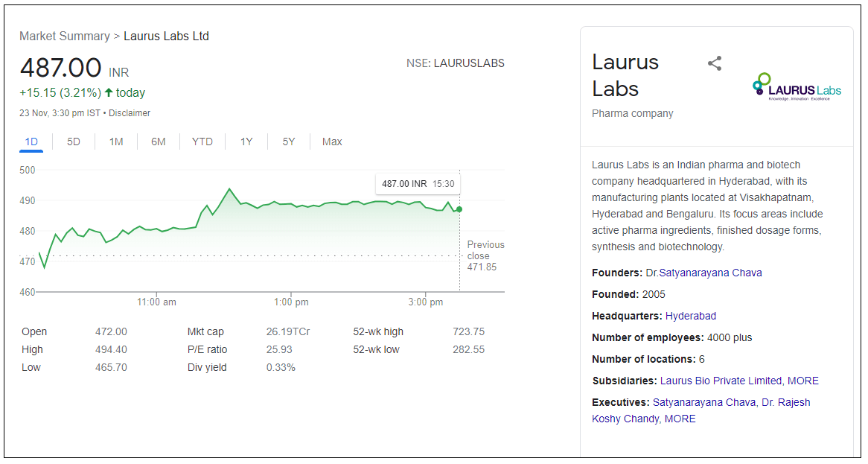
Task: Click the NSE: LAURUSLABS ticker text
Action: pyautogui.click(x=455, y=63)
